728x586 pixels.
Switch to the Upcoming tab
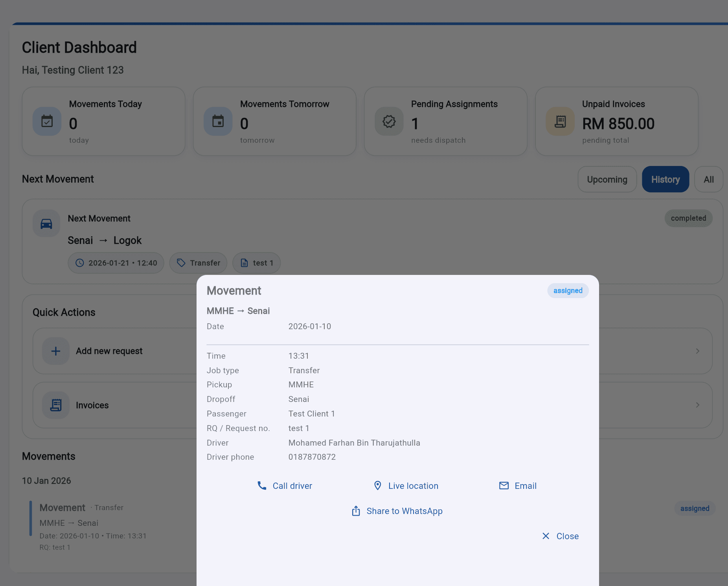tap(607, 179)
